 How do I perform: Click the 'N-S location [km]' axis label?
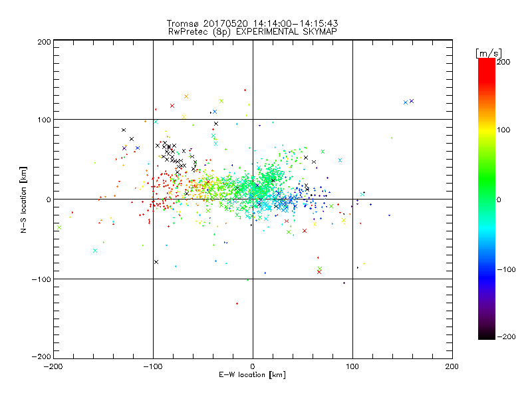tap(23, 199)
